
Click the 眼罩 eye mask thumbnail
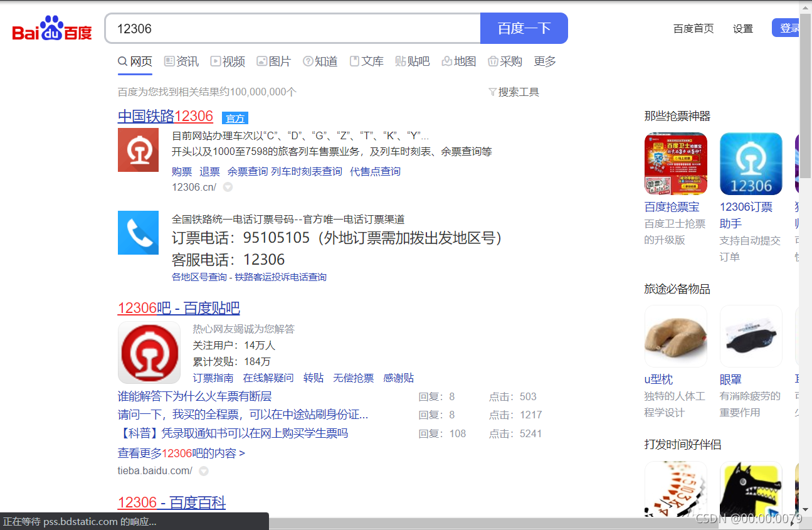pos(751,336)
